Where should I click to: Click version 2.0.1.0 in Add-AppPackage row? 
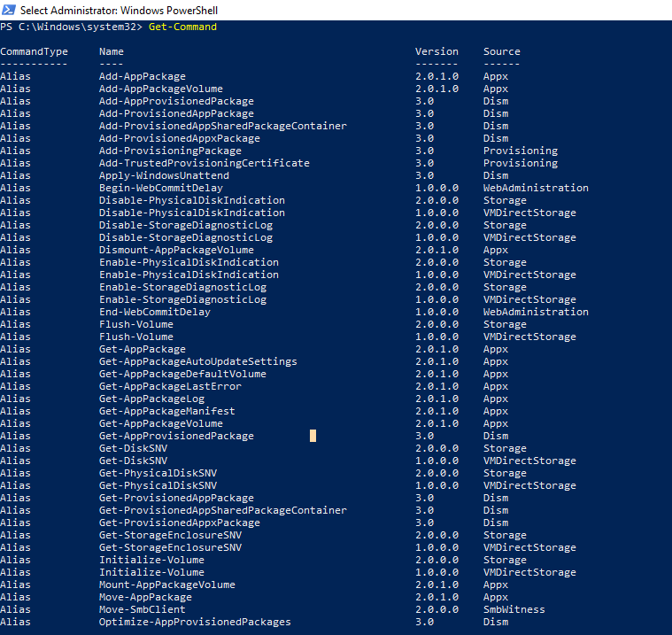coord(436,76)
